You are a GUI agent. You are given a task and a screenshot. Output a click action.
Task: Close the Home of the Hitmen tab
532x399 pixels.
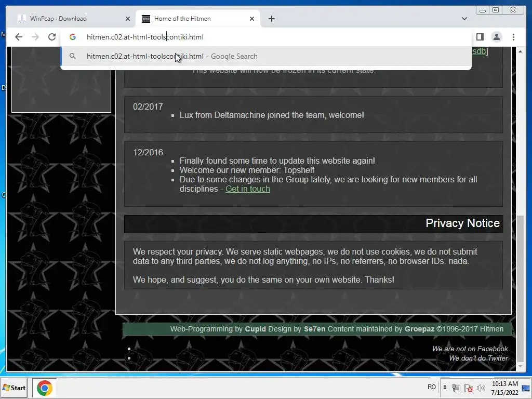click(x=252, y=19)
